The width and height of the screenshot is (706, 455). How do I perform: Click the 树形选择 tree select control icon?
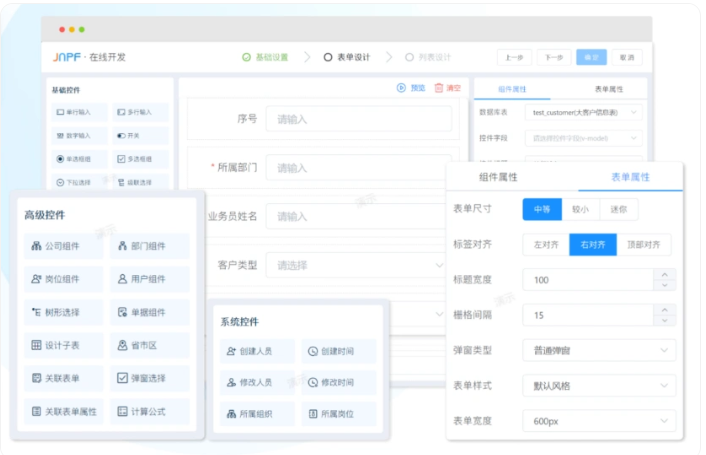(x=37, y=312)
